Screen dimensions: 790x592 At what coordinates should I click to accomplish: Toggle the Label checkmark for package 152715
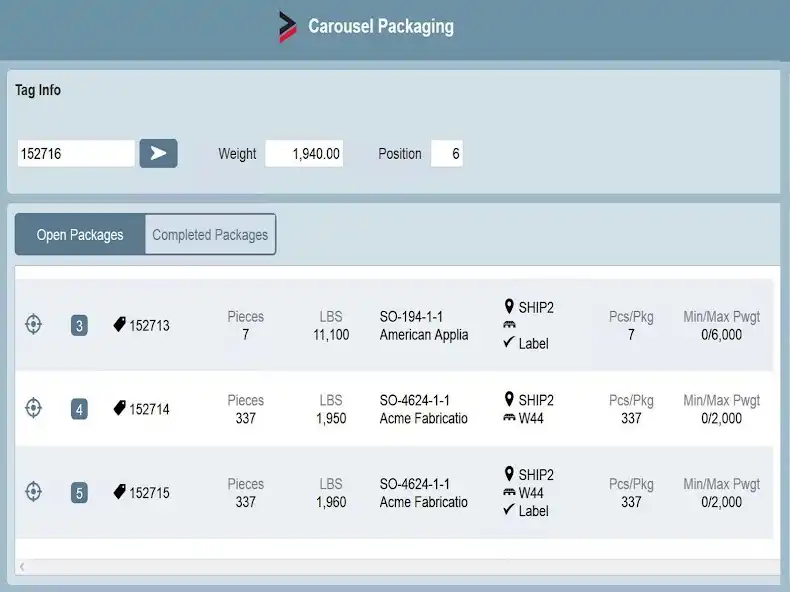509,510
